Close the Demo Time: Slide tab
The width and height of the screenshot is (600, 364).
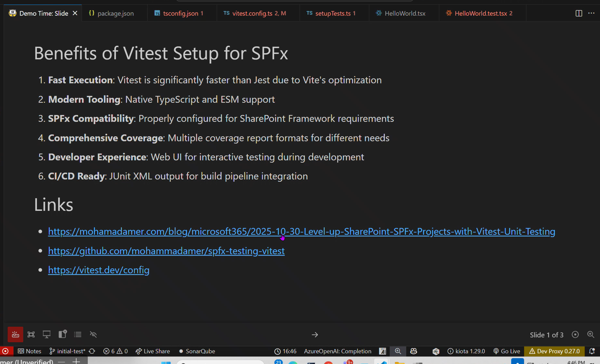[x=75, y=13]
